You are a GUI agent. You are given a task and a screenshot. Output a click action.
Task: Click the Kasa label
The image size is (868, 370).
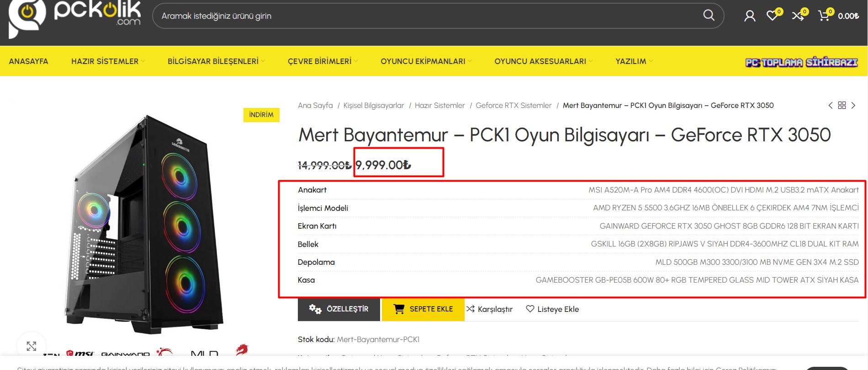(306, 280)
